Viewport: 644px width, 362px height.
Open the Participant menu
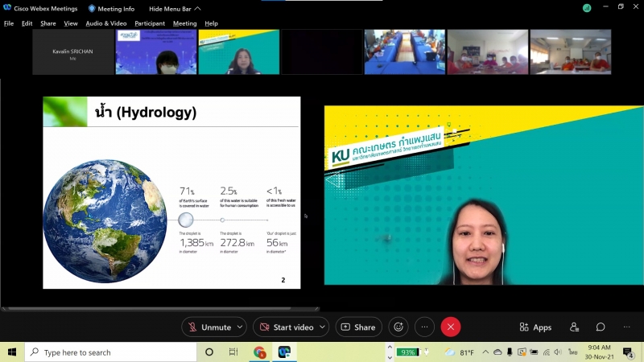tap(150, 23)
